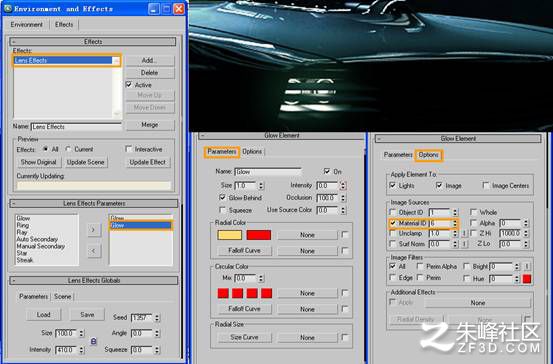
Task: Open the red Radial Color swatch
Action: click(x=259, y=235)
